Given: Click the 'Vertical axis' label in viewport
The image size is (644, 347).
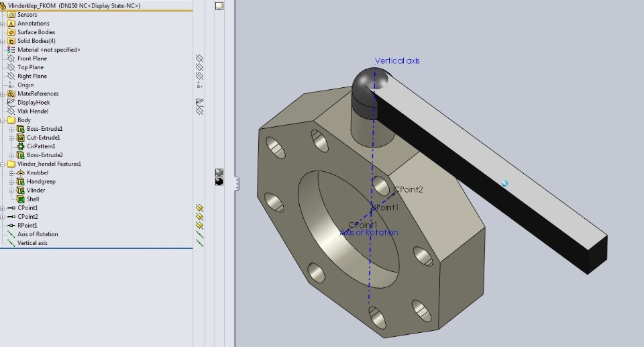Looking at the screenshot, I should tap(397, 61).
